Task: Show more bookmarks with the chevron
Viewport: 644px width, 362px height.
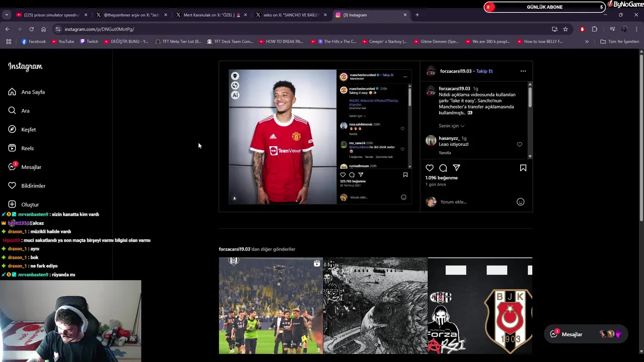Action: click(587, 42)
